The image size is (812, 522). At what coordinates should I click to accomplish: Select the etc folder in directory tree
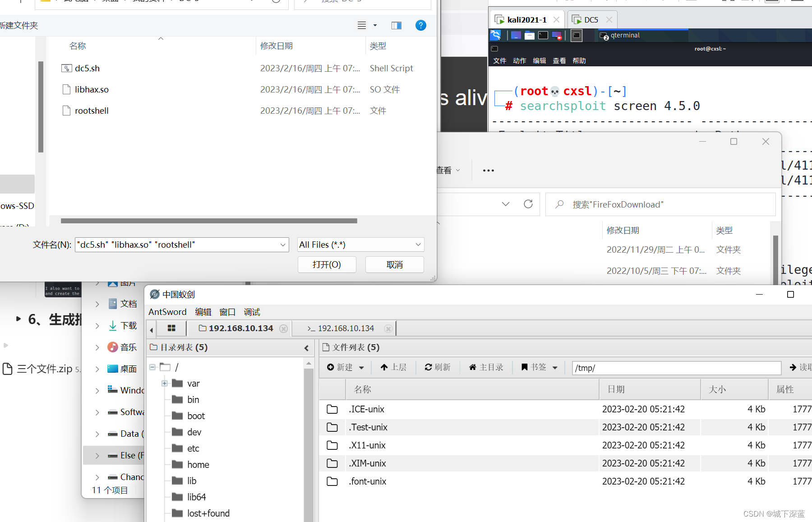(186, 448)
